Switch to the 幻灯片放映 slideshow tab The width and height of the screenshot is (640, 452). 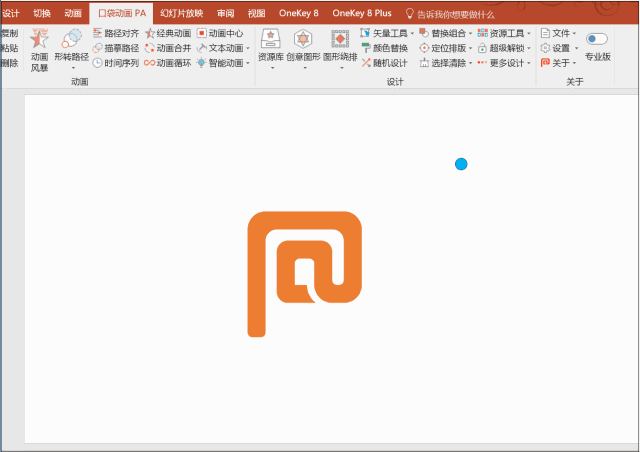(x=182, y=13)
